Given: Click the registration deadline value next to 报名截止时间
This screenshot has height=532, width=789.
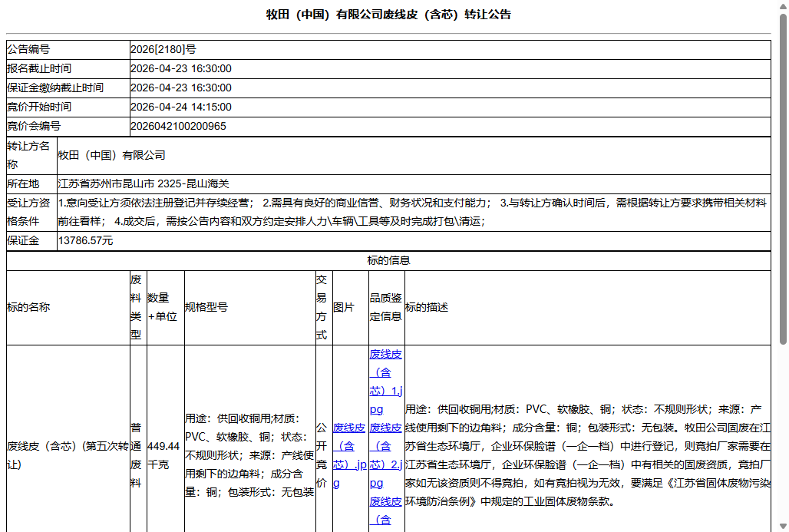Looking at the screenshot, I should (x=181, y=68).
